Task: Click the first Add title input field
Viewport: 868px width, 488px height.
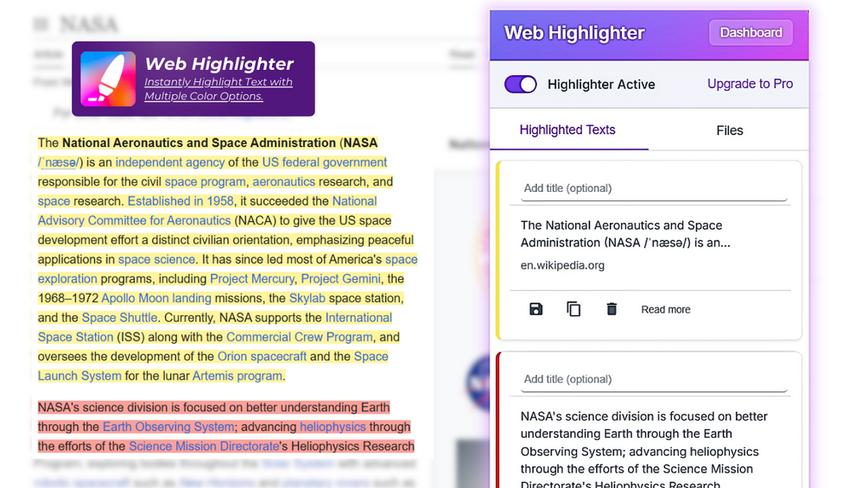Action: [654, 188]
